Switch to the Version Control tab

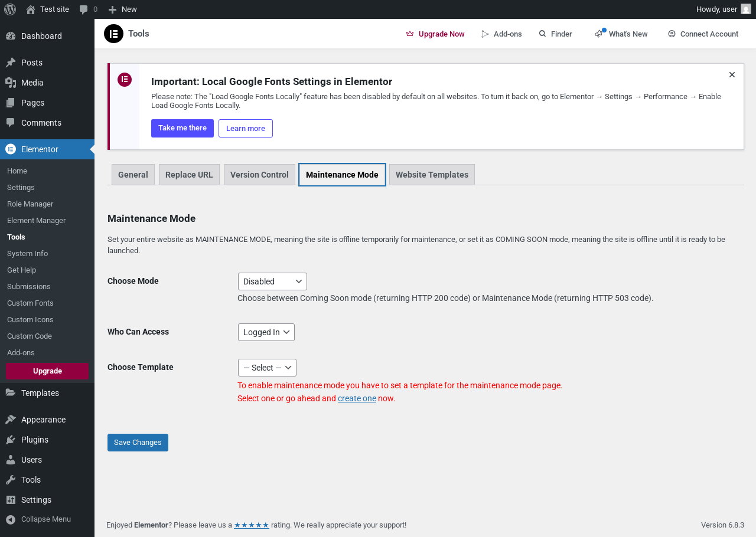click(259, 175)
